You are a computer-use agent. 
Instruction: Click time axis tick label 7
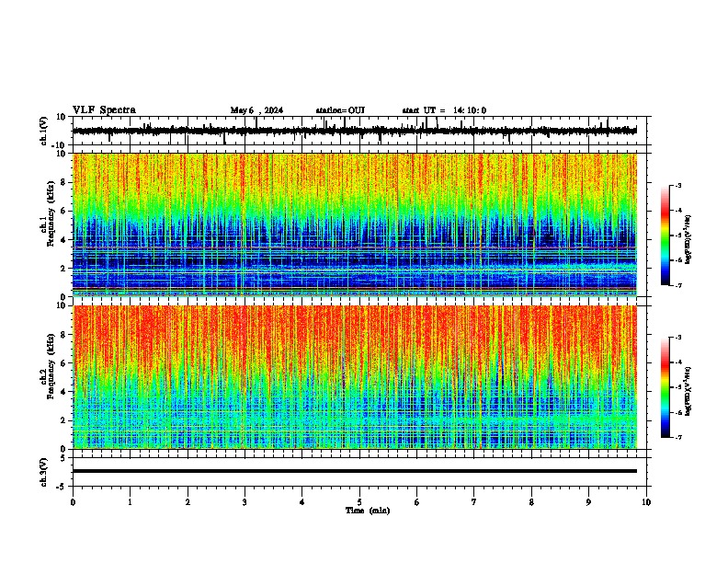coord(474,502)
